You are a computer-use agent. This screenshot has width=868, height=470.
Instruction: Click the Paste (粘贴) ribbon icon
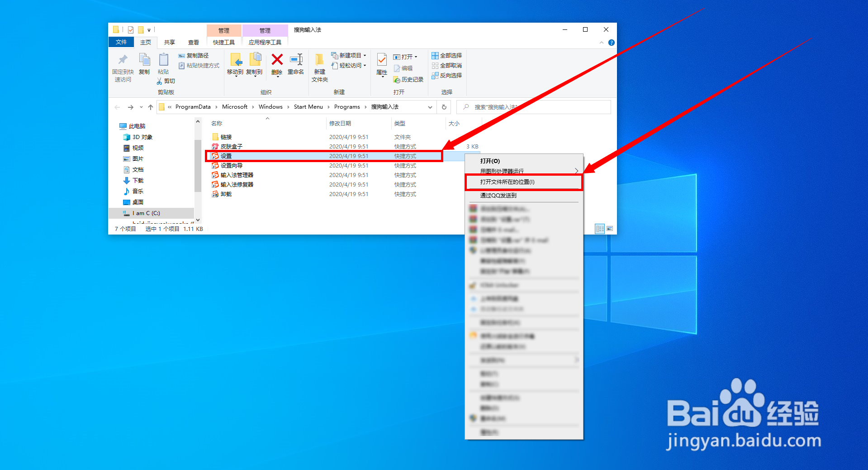pos(163,60)
